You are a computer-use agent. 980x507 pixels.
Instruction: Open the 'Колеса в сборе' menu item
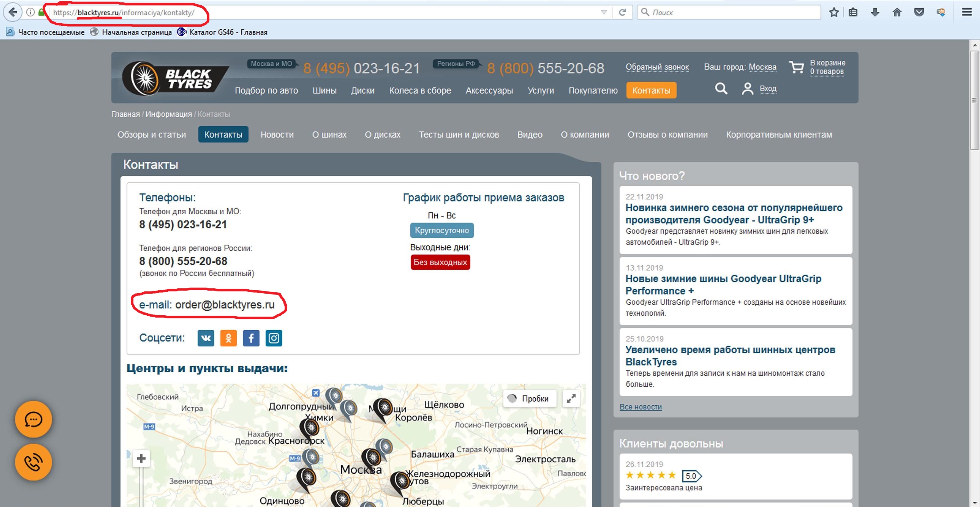[x=420, y=91]
